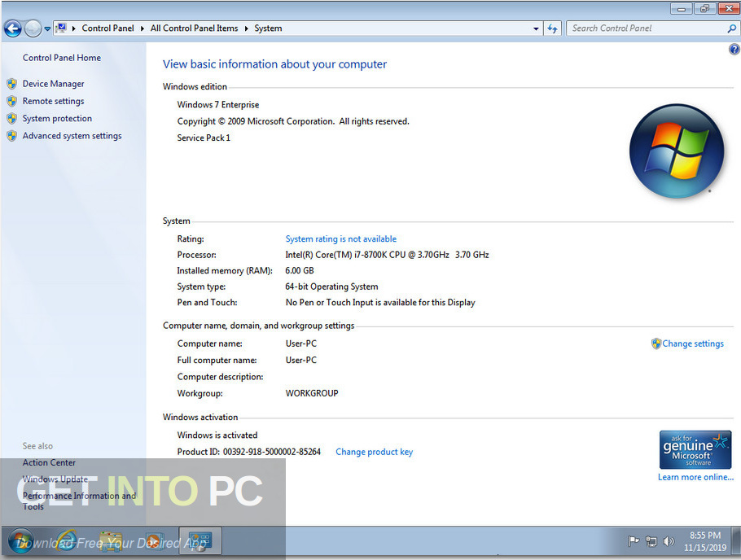Image resolution: width=741 pixels, height=560 pixels.
Task: Click the 64-bit Operating System text
Action: coord(331,287)
